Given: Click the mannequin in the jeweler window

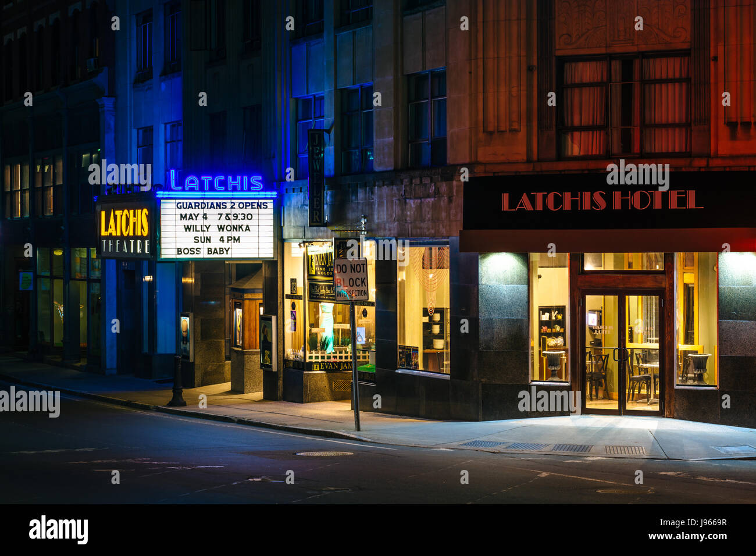Looking at the screenshot, I should (x=326, y=327).
